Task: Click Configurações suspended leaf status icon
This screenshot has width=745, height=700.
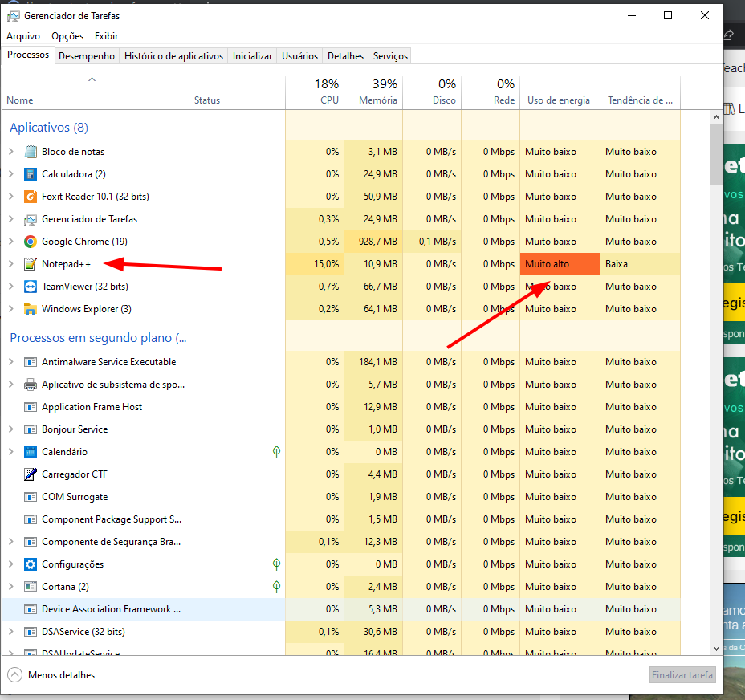Action: click(276, 564)
